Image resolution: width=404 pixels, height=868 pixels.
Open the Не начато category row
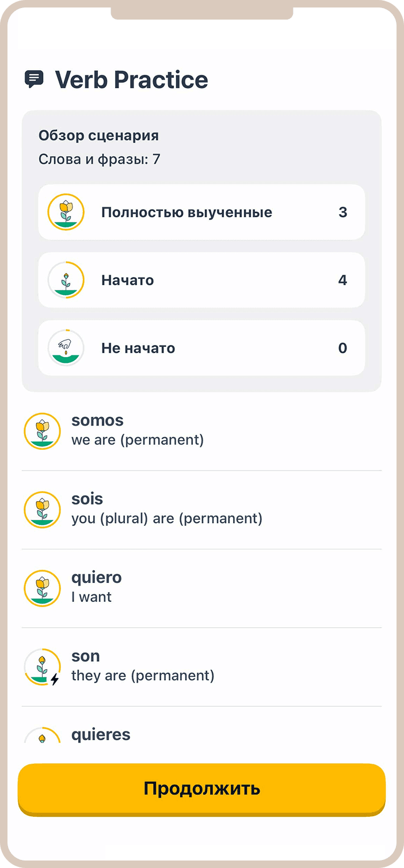point(201,348)
